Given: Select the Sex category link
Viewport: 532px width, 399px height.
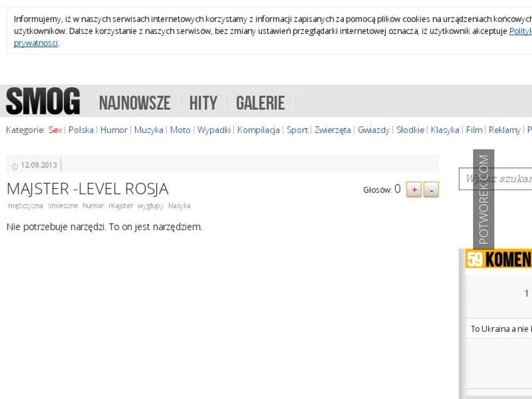Looking at the screenshot, I should tap(55, 130).
